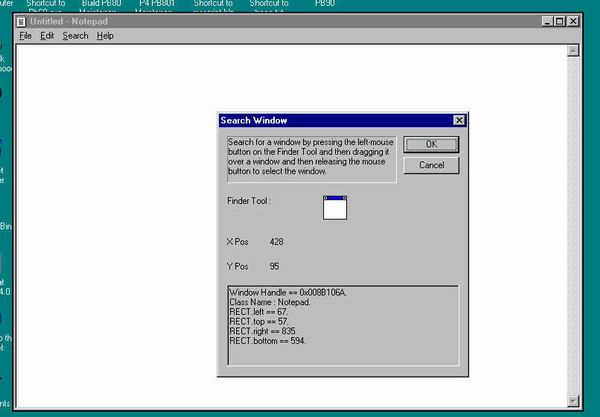Minimize the Notepad window

(x=548, y=21)
